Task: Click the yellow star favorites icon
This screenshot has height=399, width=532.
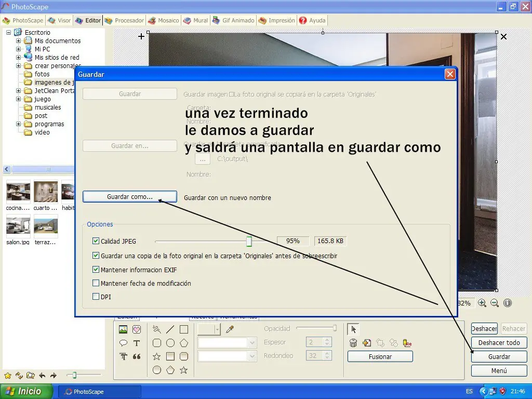Action: [x=8, y=376]
